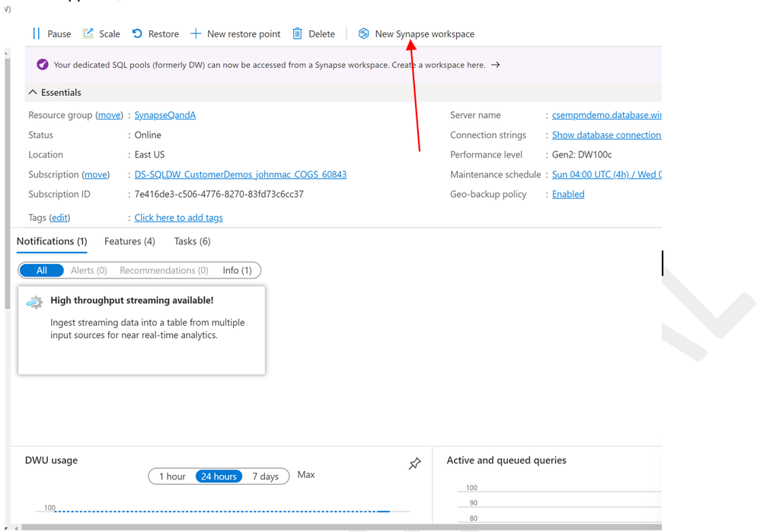This screenshot has height=532, width=760.
Task: Set DWU usage range to 1 hour
Action: [x=172, y=476]
